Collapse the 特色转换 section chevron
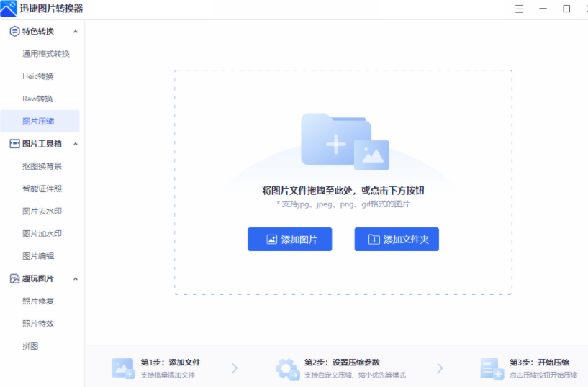The image size is (588, 387). (x=76, y=32)
